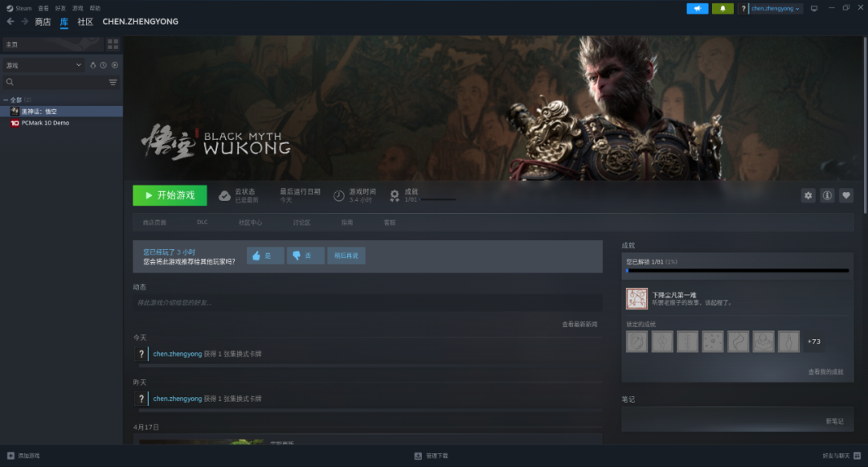Image resolution: width=868 pixels, height=467 pixels.
Task: Click 新笔记 to create a note
Action: tap(834, 421)
